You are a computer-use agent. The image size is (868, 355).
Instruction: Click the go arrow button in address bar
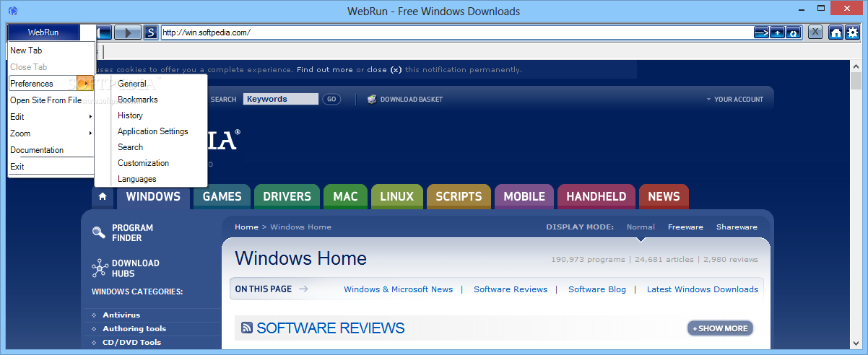coord(761,32)
